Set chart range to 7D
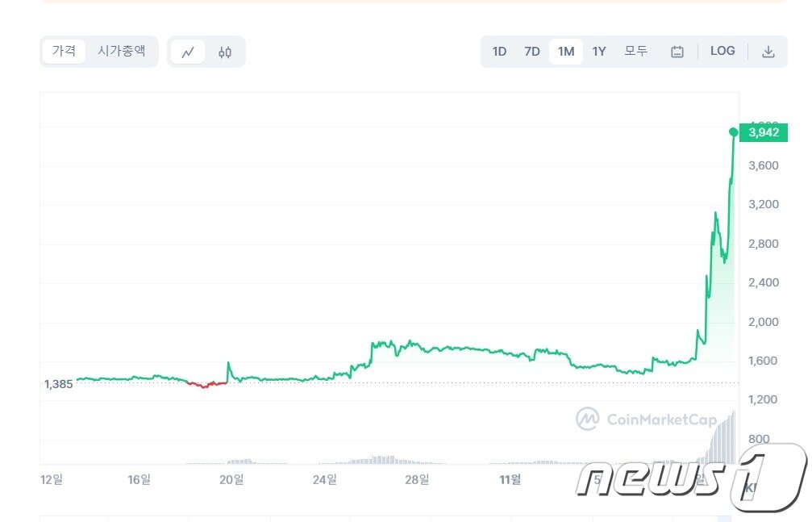Viewport: 812px width, 522px height. pyautogui.click(x=532, y=52)
